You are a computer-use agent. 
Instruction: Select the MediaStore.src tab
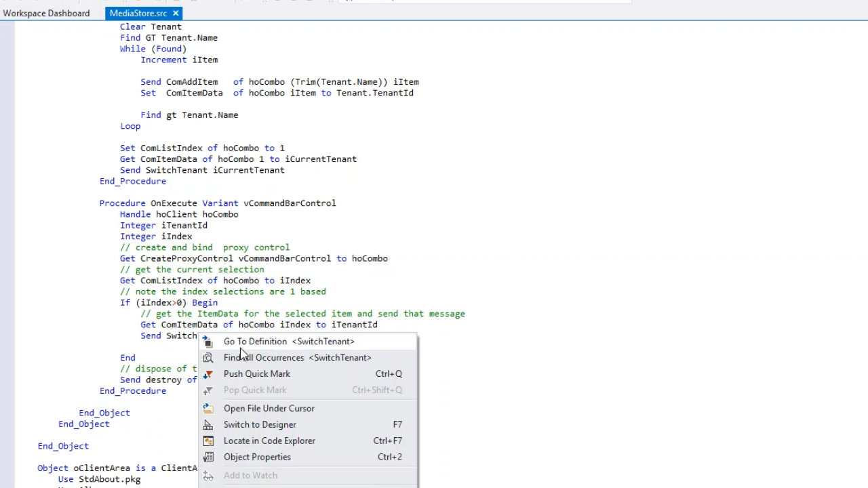coord(138,13)
